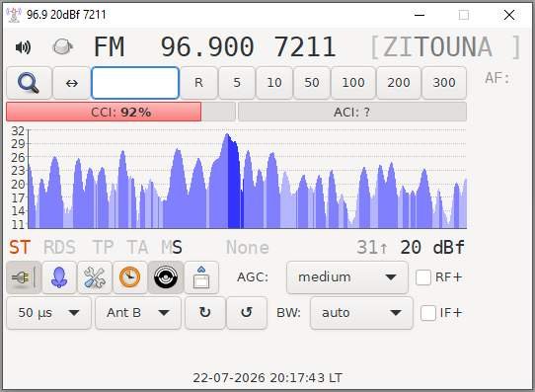Image resolution: width=535 pixels, height=392 pixels.
Task: Click the R reset frequency button
Action: click(198, 83)
